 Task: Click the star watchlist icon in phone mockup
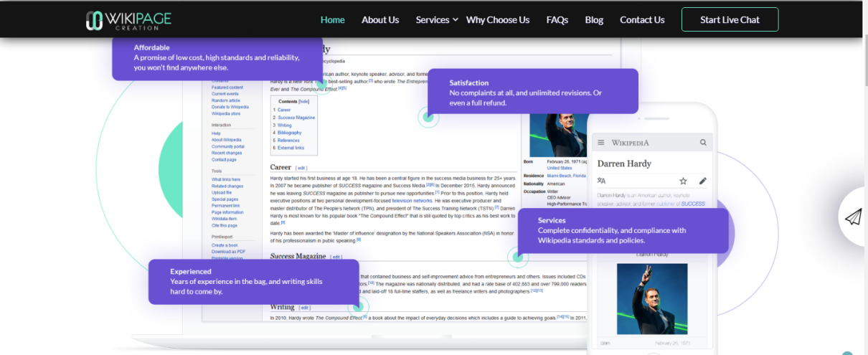(683, 181)
